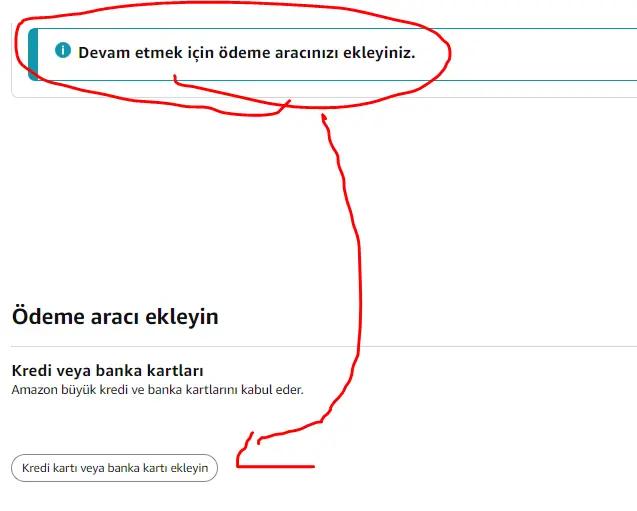Click the blue info icon in alert
This screenshot has width=637, height=511.
coord(63,50)
